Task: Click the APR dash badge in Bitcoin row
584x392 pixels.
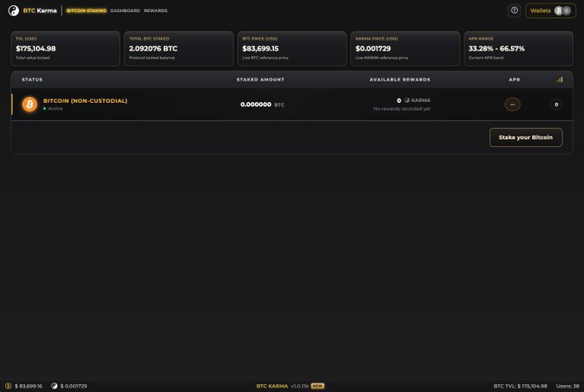Action: click(x=513, y=105)
